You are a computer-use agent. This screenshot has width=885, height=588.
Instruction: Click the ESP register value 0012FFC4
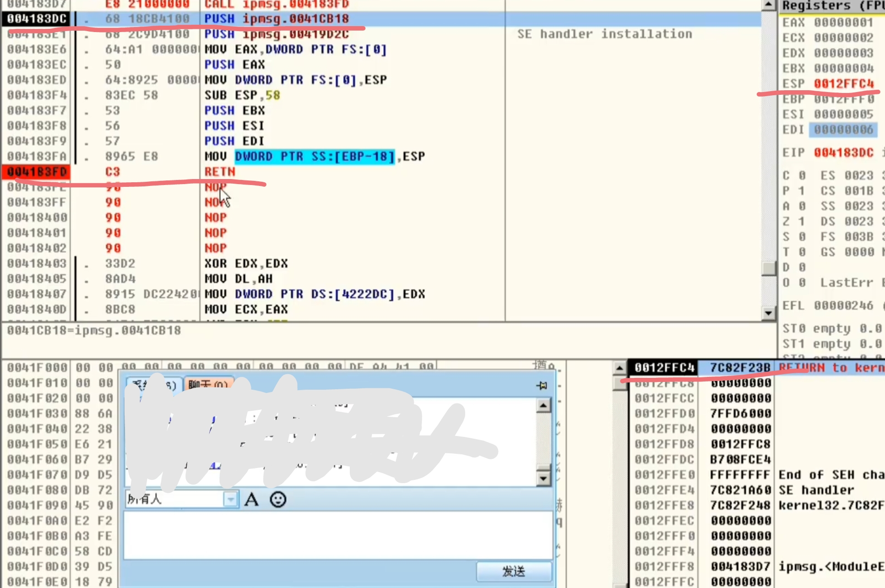pos(844,83)
